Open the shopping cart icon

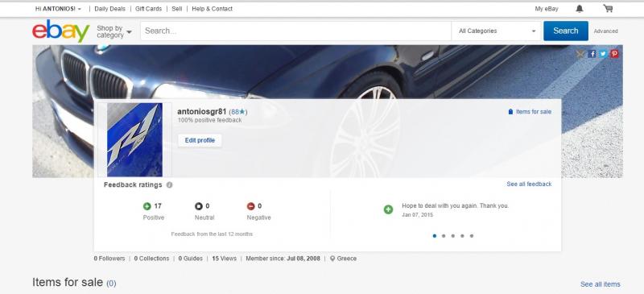click(608, 8)
